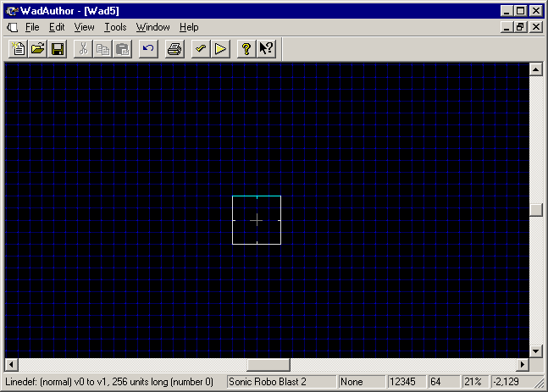Click the crosshair thing in sector center
Screen dimensions: 548x392
(x=257, y=220)
